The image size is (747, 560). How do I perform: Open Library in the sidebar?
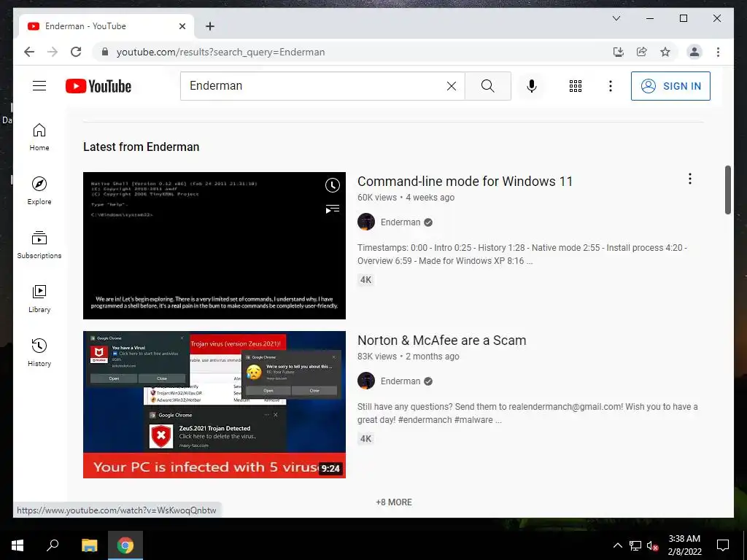point(39,298)
